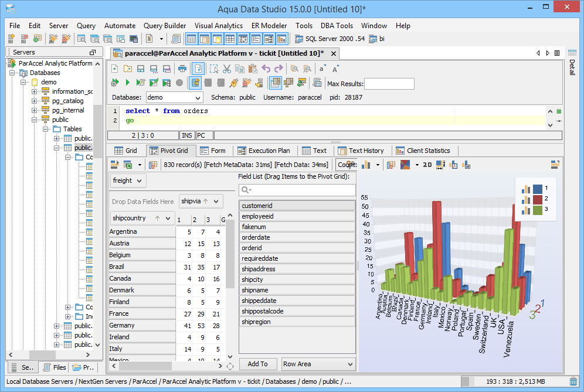Collapse the Databases tree node
This screenshot has width=584, height=392.
coord(12,73)
